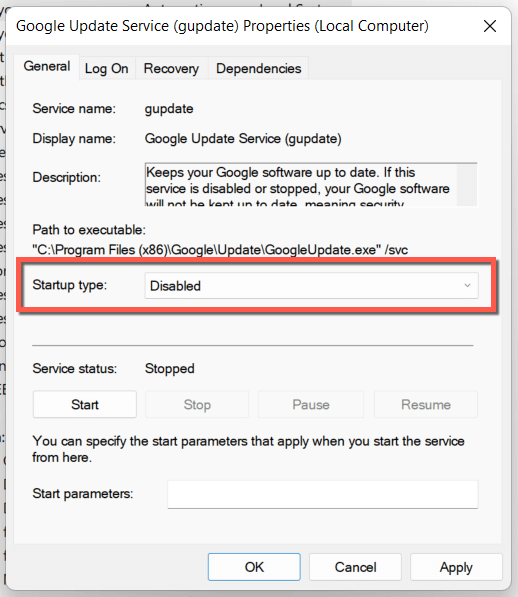Click the Description box scrollbar
Viewport: 518px width, 597px height.
pyautogui.click(x=467, y=185)
